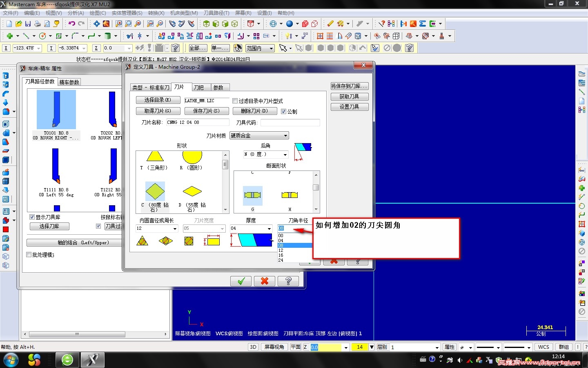Open the 刀具路径(T) menu

216,13
